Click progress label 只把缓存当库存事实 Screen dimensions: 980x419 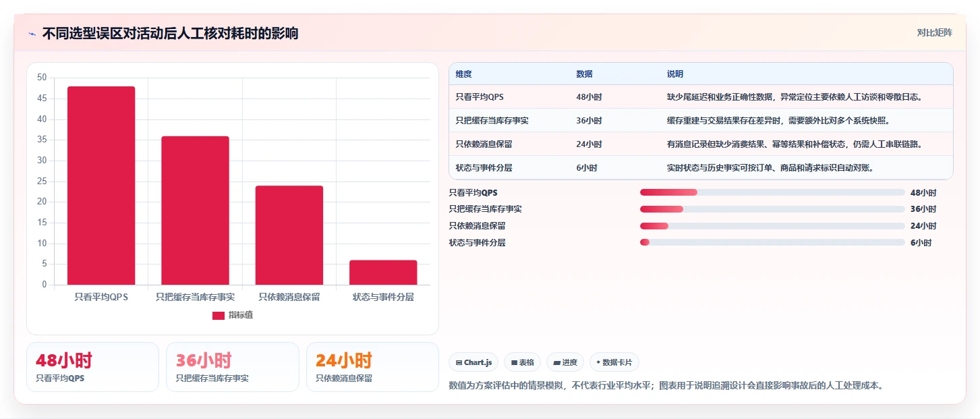[486, 209]
